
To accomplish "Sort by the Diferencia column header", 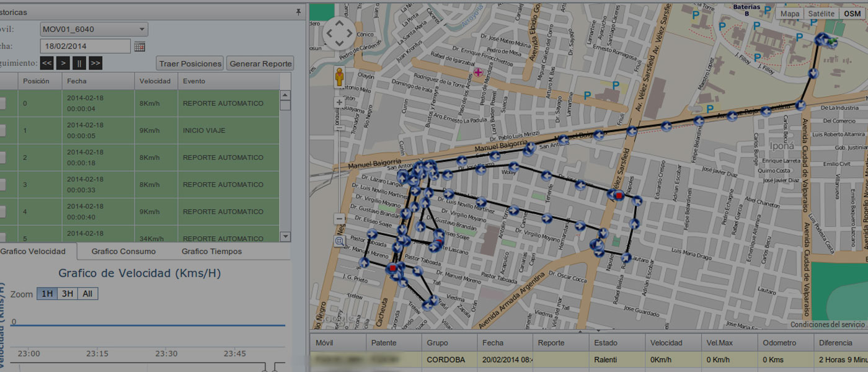I will (x=840, y=343).
